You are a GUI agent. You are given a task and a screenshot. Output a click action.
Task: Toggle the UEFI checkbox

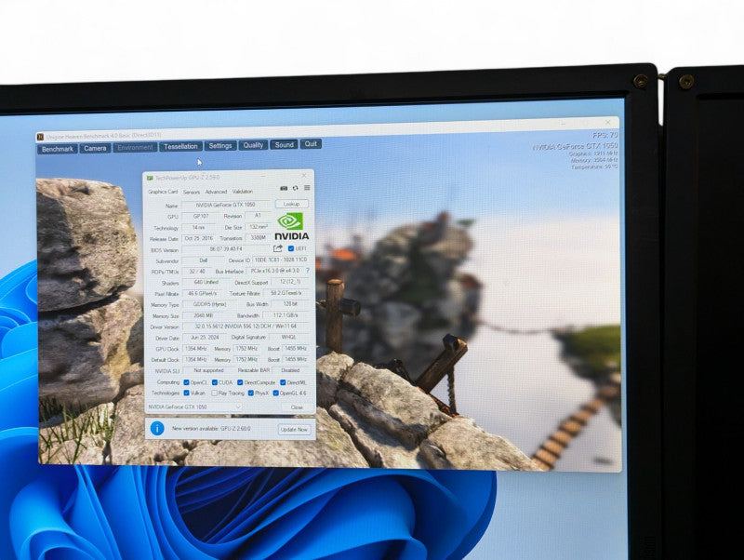[x=291, y=248]
